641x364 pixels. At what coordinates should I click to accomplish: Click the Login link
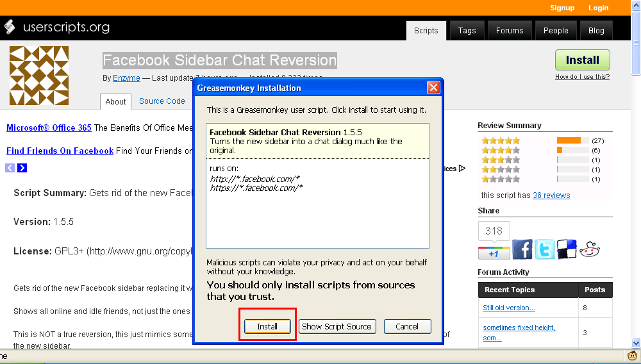click(x=599, y=8)
